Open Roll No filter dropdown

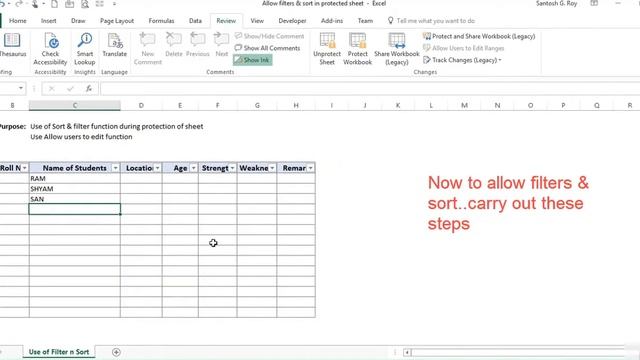tap(24, 168)
